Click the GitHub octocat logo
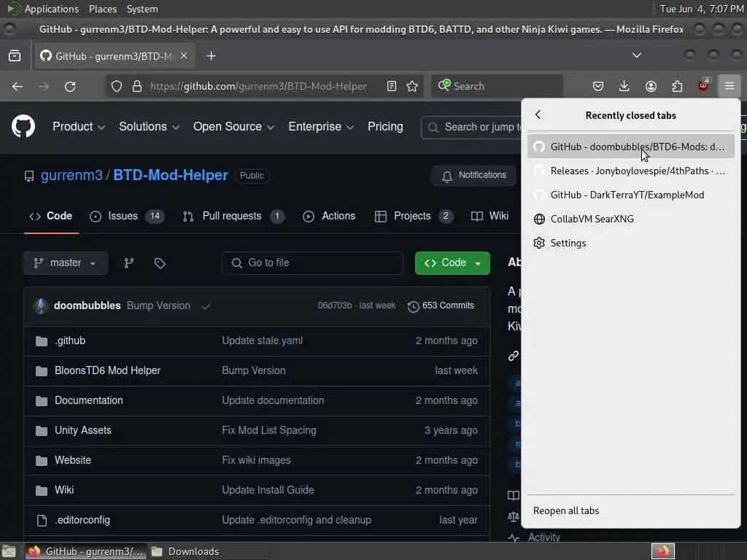747x560 pixels. tap(23, 126)
